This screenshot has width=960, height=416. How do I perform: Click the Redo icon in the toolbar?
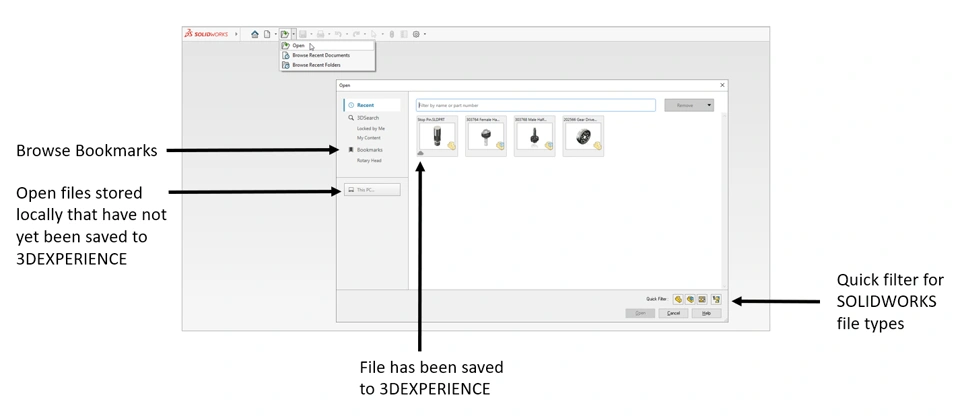(356, 34)
